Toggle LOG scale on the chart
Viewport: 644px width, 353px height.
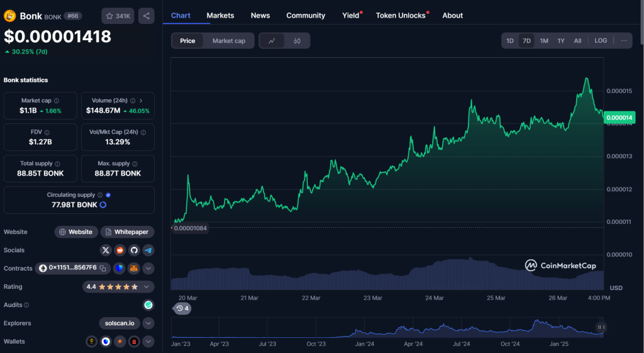[x=601, y=41]
